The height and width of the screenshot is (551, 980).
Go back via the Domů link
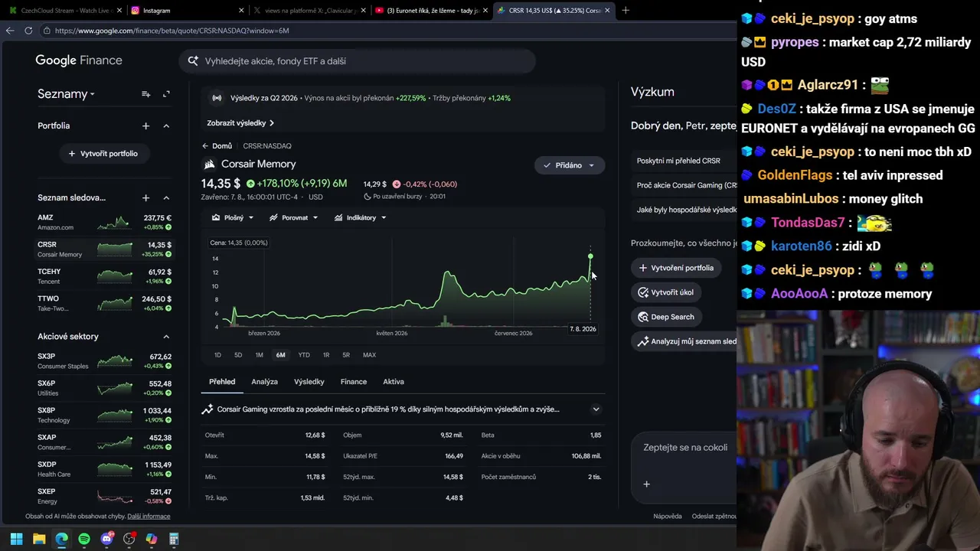click(222, 146)
